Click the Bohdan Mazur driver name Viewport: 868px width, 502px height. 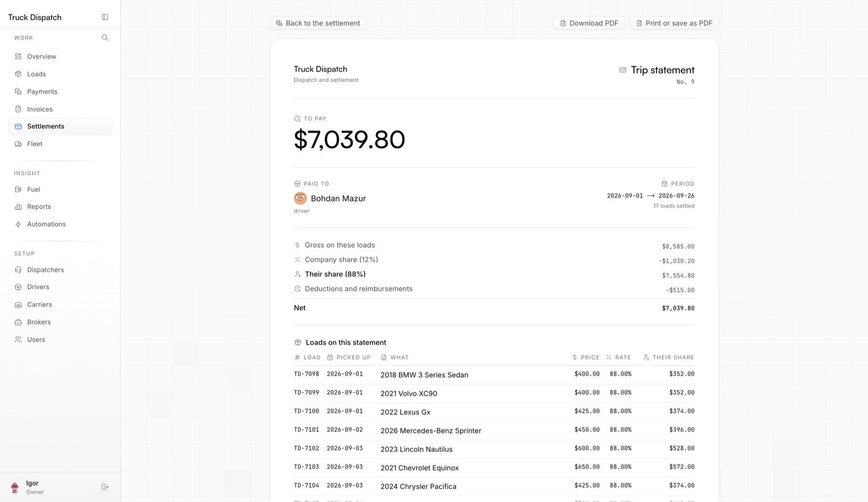(339, 198)
